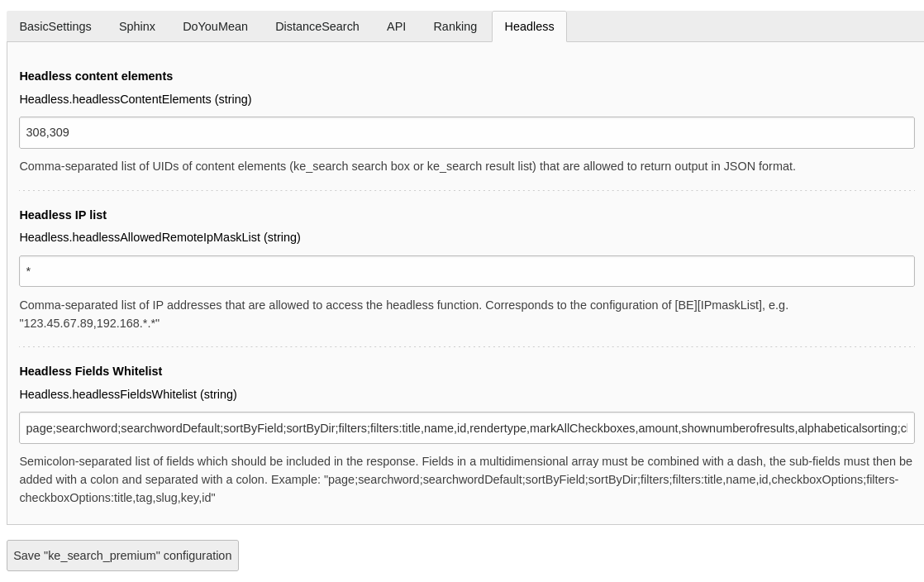Focus the Headless Fields Whitelist input
Image resolution: width=924 pixels, height=582 pixels.
point(466,428)
